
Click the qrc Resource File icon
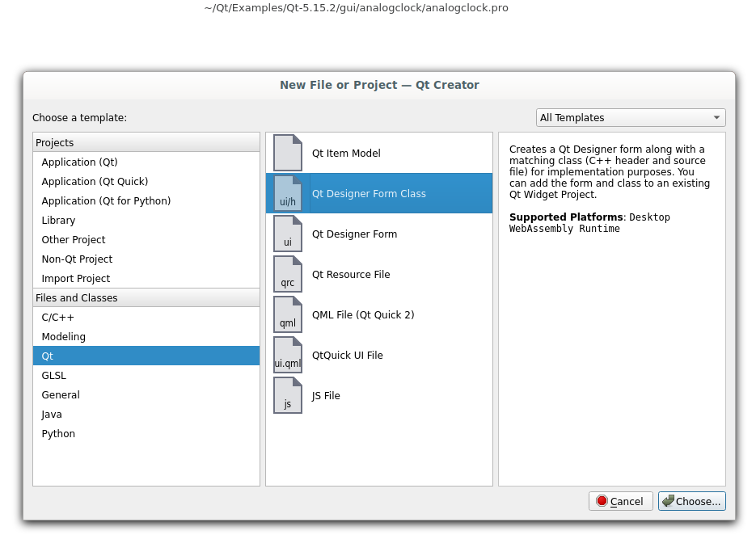(x=288, y=274)
